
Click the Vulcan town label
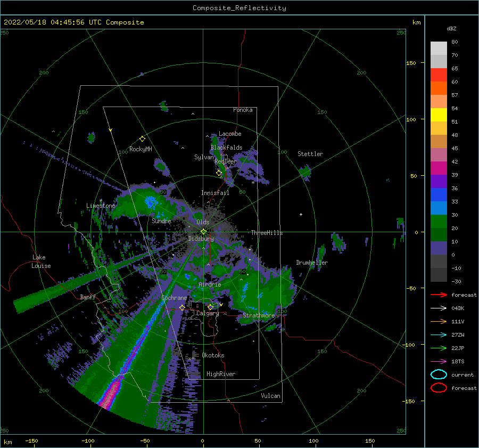coord(271,396)
